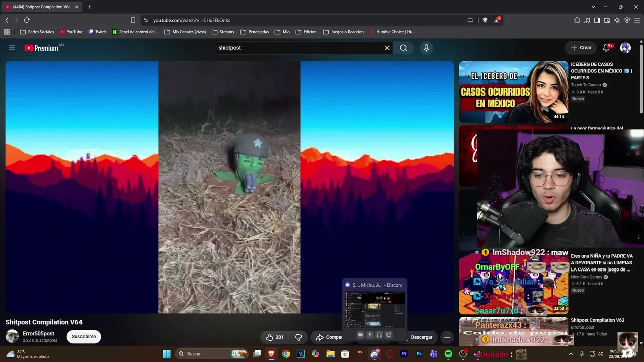The image size is (644, 362).
Task: Open more actions ellipsis under the video
Action: [447, 337]
